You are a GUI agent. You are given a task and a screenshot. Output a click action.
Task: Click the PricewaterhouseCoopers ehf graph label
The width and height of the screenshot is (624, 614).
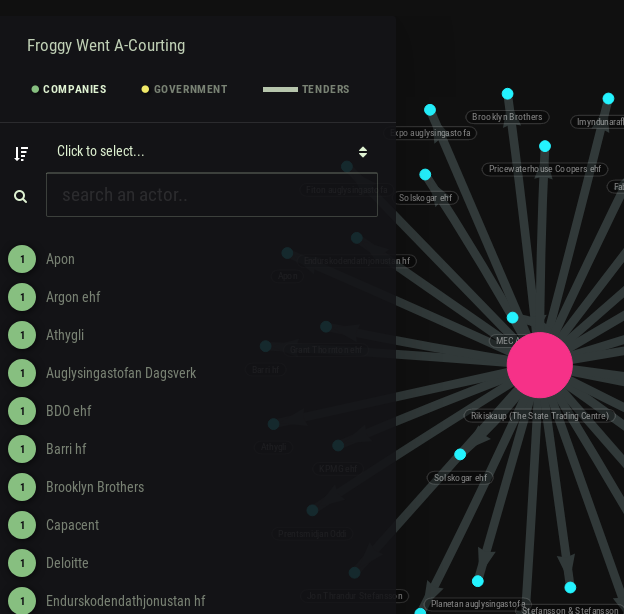(544, 169)
